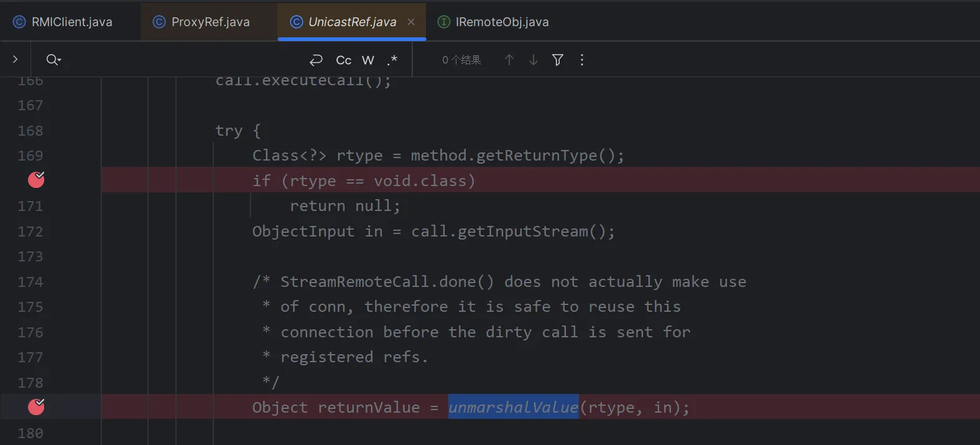Image resolution: width=980 pixels, height=445 pixels.
Task: Click the new line icon in search bar
Action: tap(316, 60)
